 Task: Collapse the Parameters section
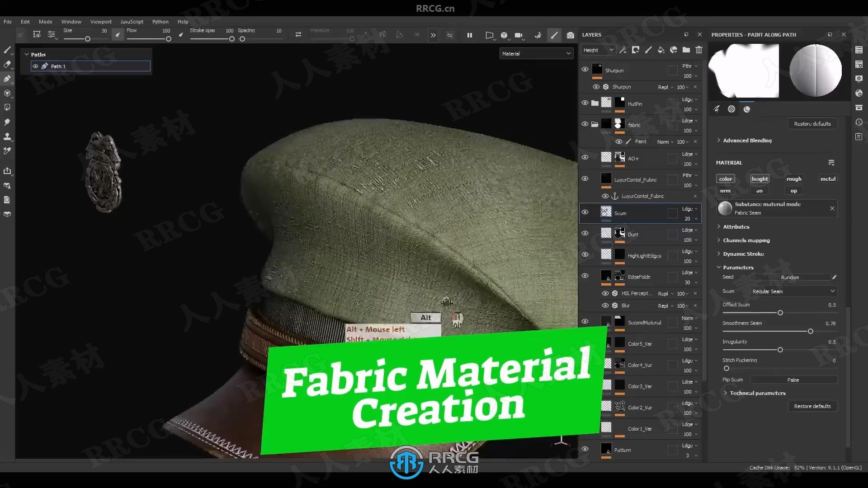pyautogui.click(x=738, y=267)
